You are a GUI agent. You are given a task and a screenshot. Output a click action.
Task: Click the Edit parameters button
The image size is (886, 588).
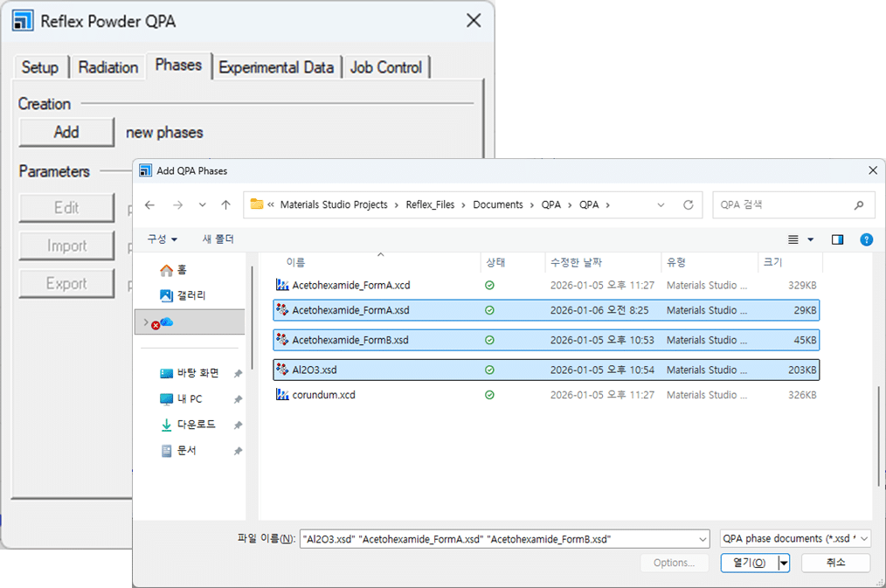coord(66,208)
